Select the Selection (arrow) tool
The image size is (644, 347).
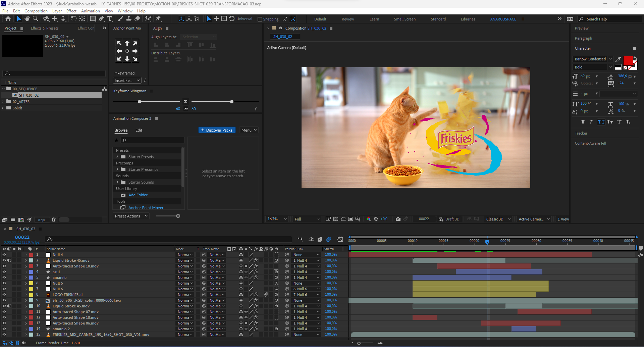point(19,19)
